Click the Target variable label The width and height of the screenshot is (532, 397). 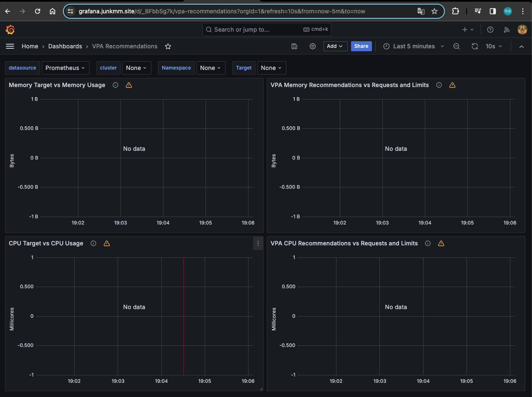click(x=244, y=68)
